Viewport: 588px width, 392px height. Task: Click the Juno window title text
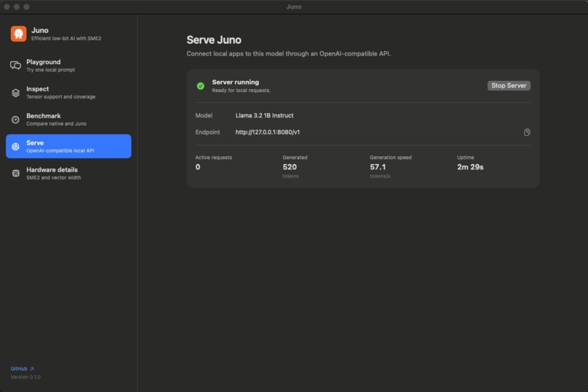tap(293, 7)
